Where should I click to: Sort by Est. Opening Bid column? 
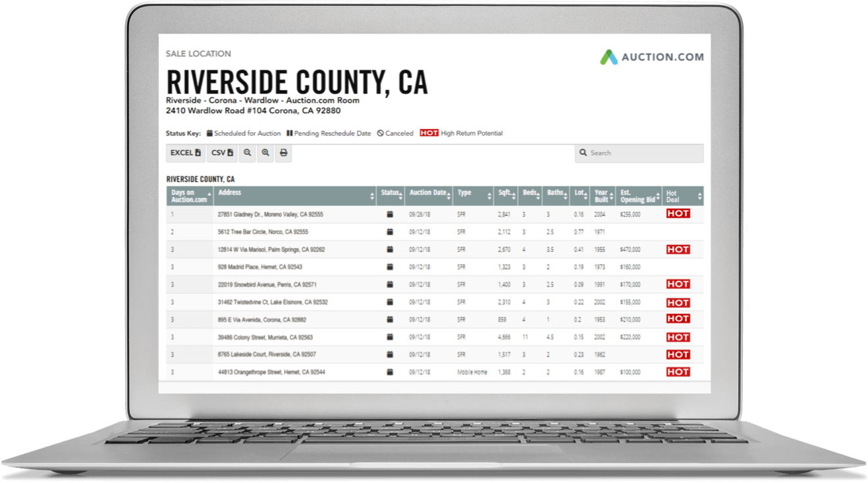(x=639, y=196)
